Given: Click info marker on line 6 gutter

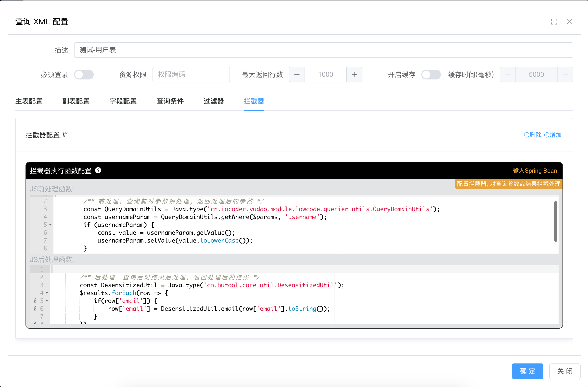Looking at the screenshot, I should point(35,309).
